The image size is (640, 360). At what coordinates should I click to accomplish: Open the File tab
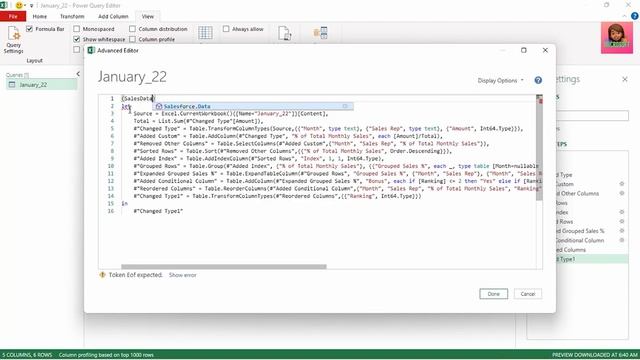point(13,16)
